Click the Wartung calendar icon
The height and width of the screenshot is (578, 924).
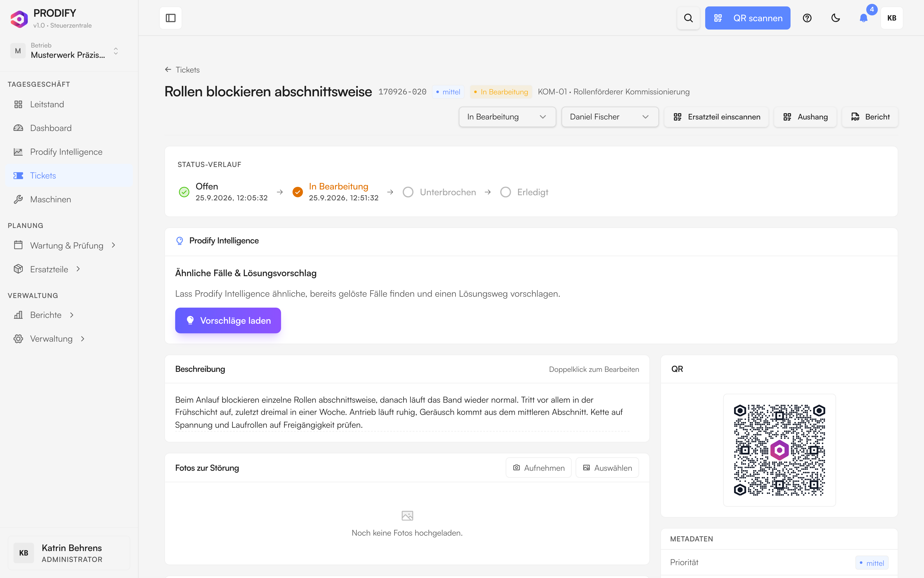[x=18, y=245]
